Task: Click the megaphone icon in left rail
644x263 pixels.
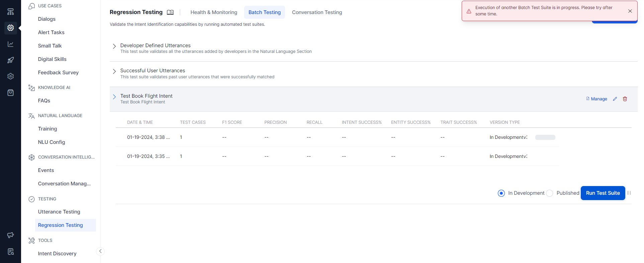Action: pyautogui.click(x=11, y=235)
